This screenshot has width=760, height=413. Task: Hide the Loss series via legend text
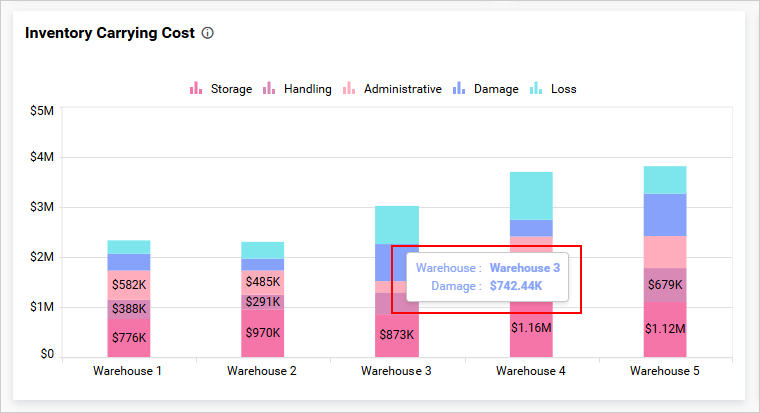(x=563, y=89)
